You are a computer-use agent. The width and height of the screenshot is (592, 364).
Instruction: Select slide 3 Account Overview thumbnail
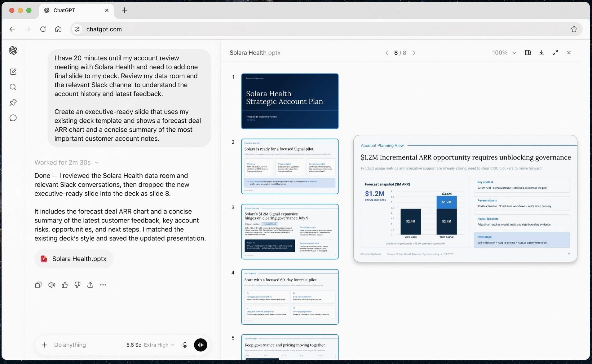[290, 231]
